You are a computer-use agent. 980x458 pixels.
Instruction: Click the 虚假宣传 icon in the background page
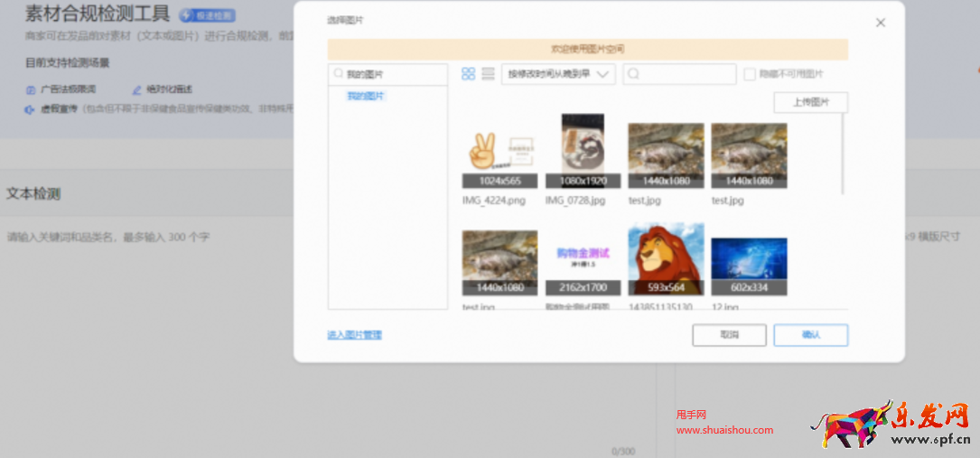click(x=30, y=109)
